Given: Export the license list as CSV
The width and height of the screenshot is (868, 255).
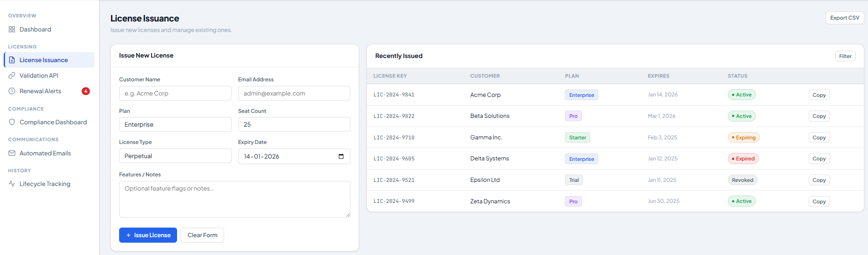Looking at the screenshot, I should pos(844,18).
